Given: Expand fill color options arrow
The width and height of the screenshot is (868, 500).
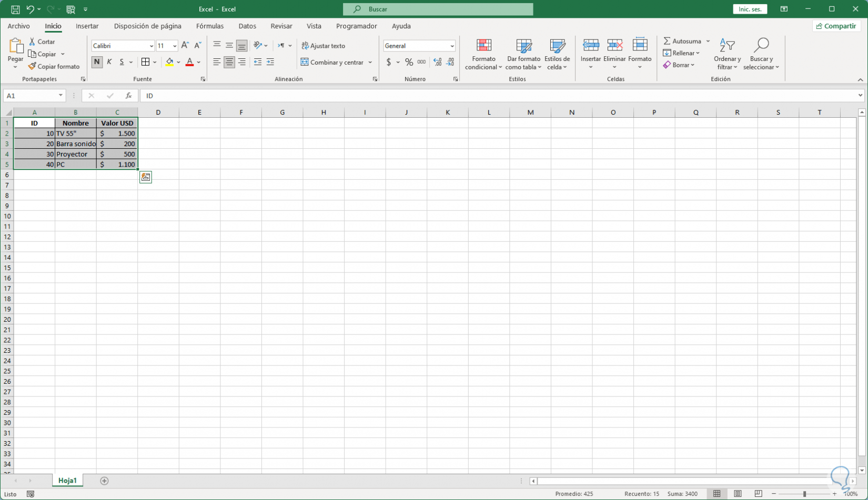Looking at the screenshot, I should 179,62.
